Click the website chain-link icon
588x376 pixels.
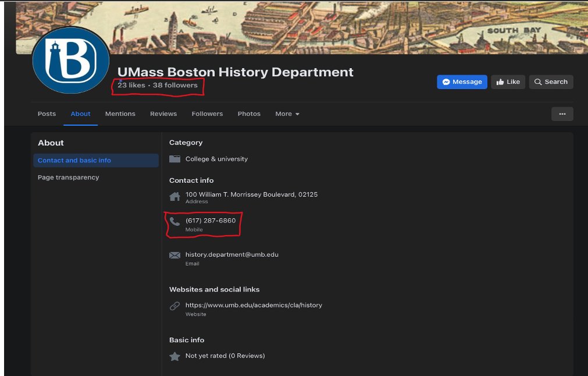[x=174, y=306]
